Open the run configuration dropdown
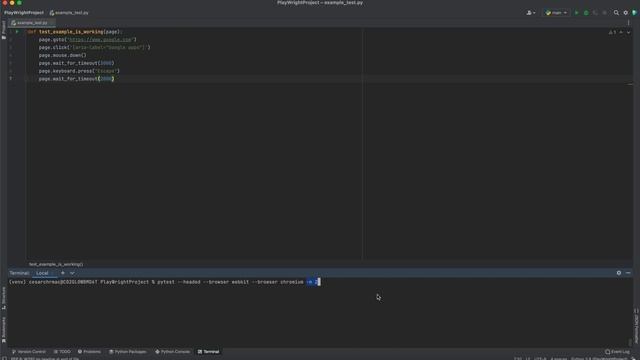The width and height of the screenshot is (640, 360). point(556,13)
